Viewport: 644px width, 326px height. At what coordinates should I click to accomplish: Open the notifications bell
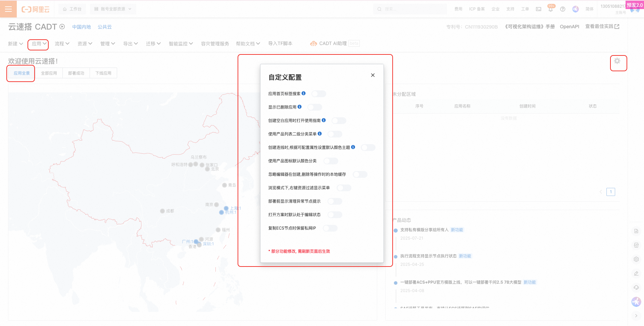[551, 9]
